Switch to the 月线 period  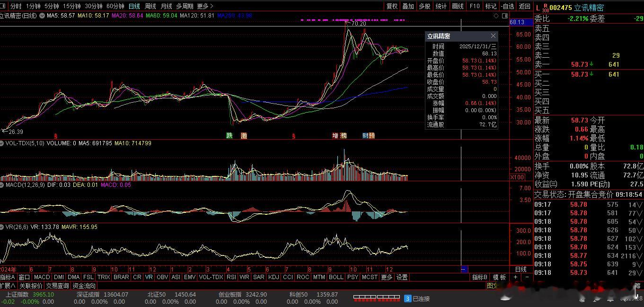[166, 6]
